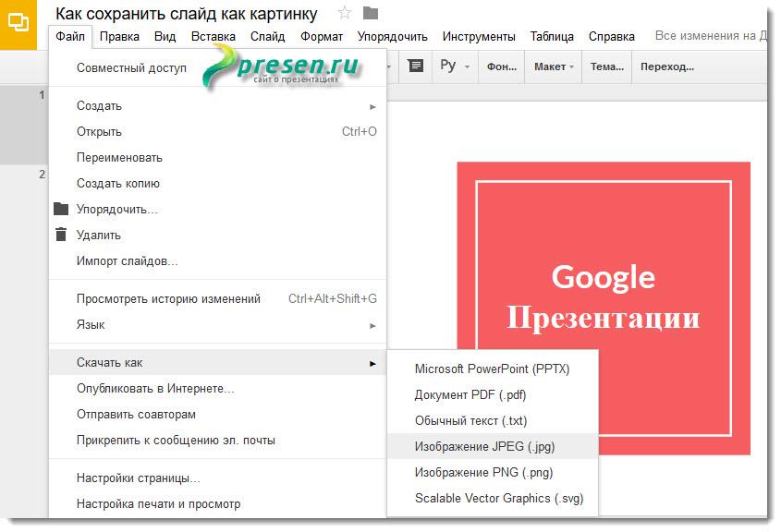Viewport: 781px width, 532px height.
Task: Download as Microsoft PowerPoint (PPTX)
Action: point(493,369)
